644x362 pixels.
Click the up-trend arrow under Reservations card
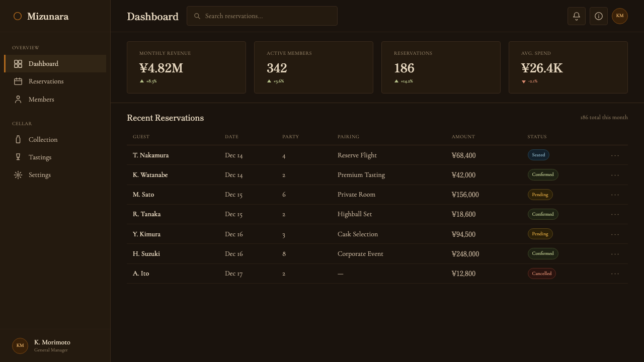(x=396, y=81)
